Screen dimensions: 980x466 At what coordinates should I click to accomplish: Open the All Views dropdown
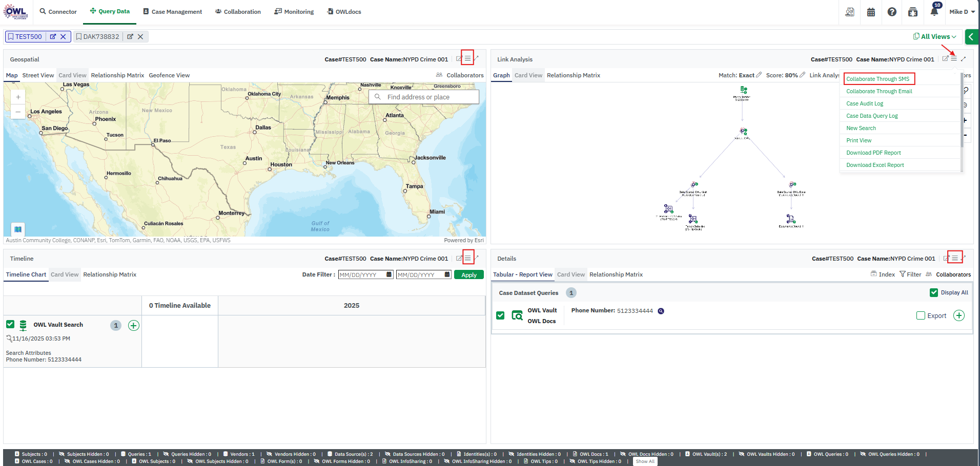pyautogui.click(x=935, y=36)
